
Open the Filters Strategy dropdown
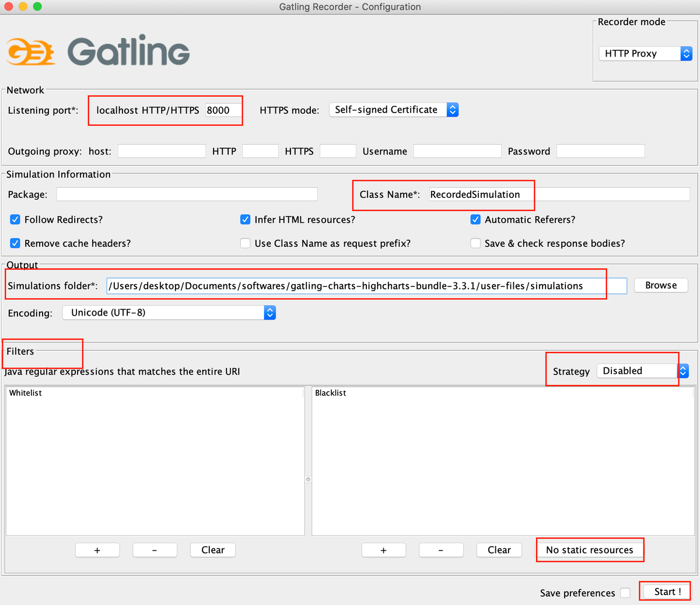643,371
